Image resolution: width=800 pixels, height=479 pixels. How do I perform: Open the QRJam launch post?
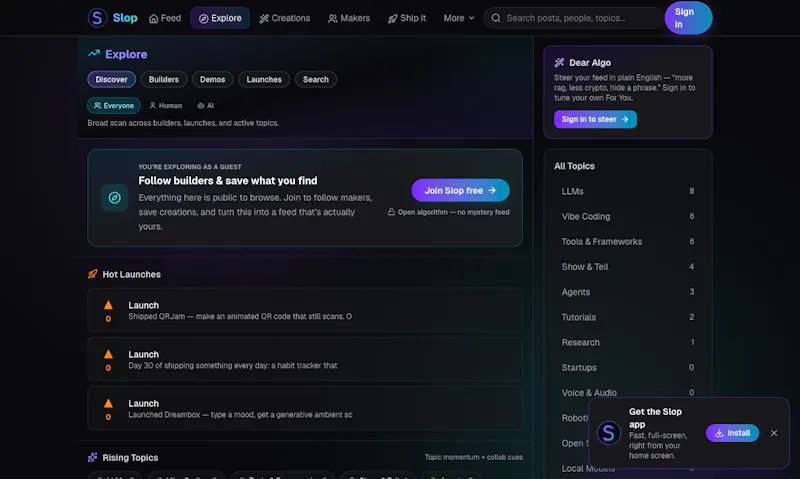click(x=305, y=310)
